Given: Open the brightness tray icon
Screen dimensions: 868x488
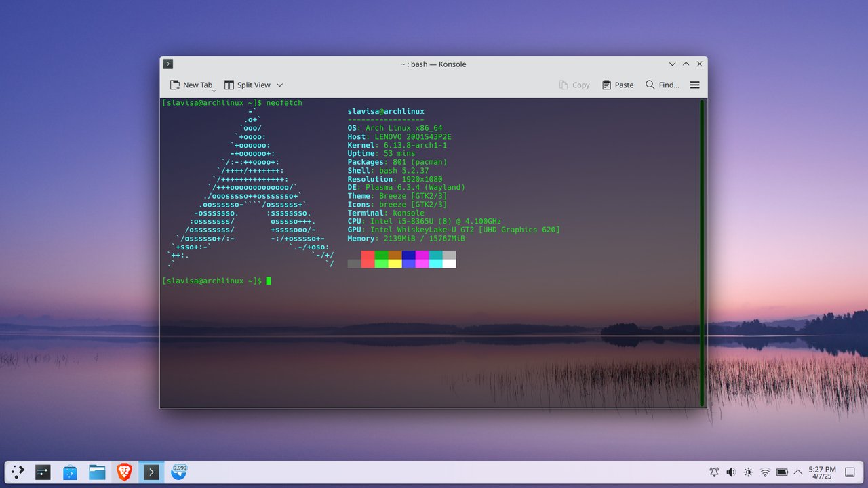Looking at the screenshot, I should (x=748, y=472).
